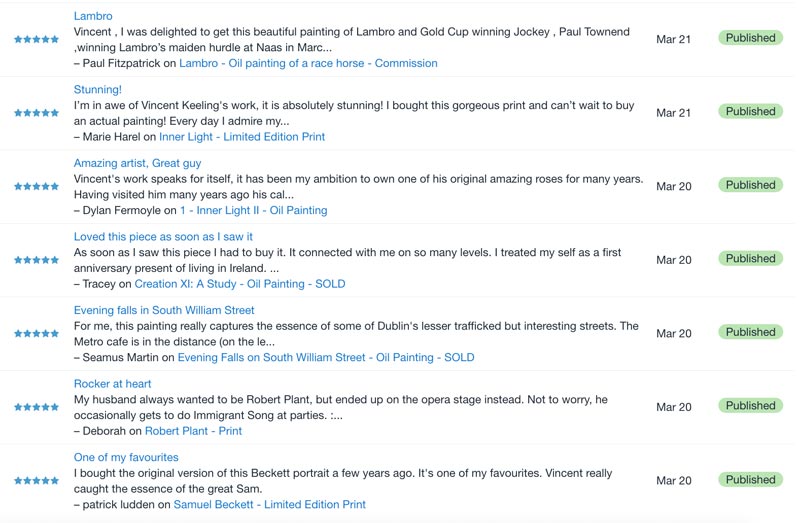
Task: Open Samuel Beckett Limited Edition Print link
Action: coord(270,505)
